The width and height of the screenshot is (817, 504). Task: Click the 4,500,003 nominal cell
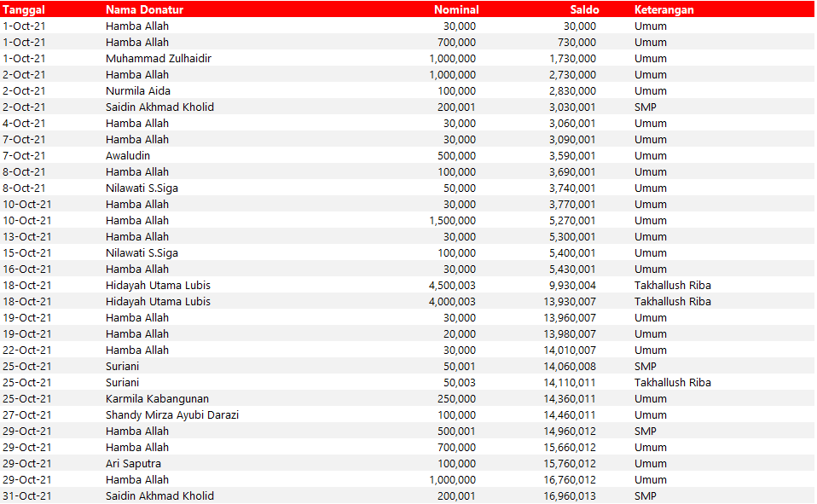452,286
